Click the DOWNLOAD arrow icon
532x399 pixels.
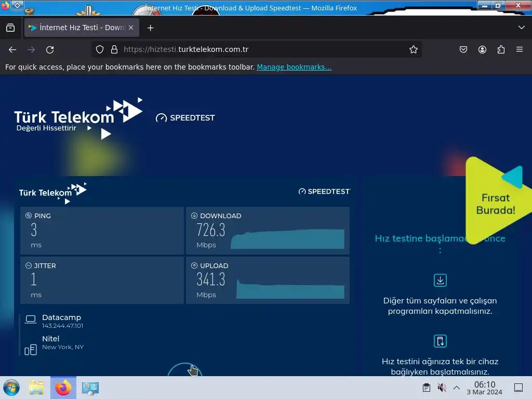coord(194,216)
